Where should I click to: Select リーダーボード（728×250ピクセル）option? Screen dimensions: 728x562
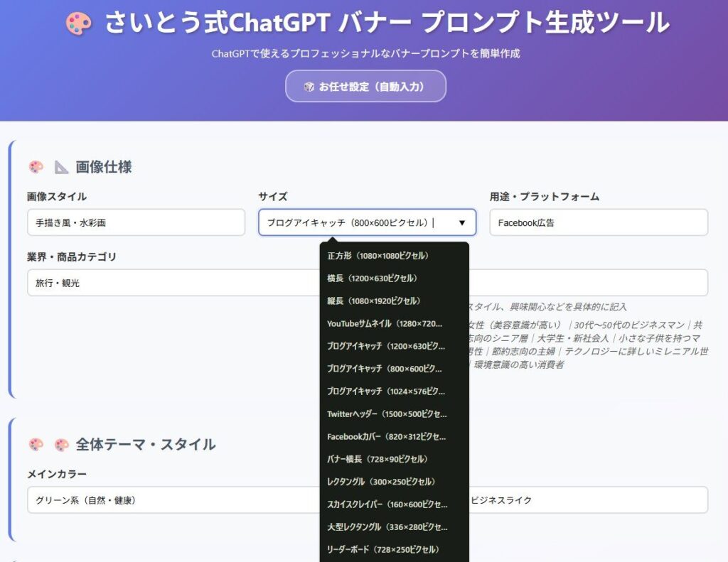click(394, 549)
